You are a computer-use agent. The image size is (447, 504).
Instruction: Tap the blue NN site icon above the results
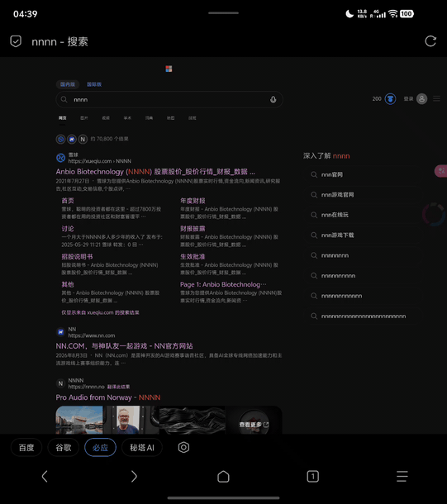[72, 139]
